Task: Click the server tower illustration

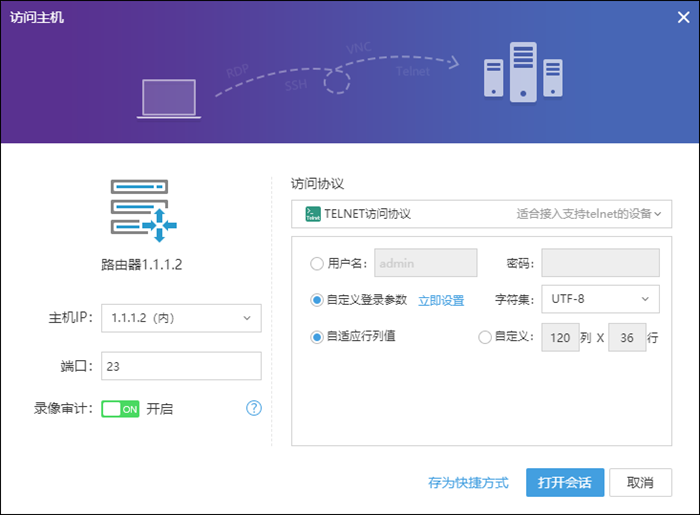Action: (x=509, y=72)
